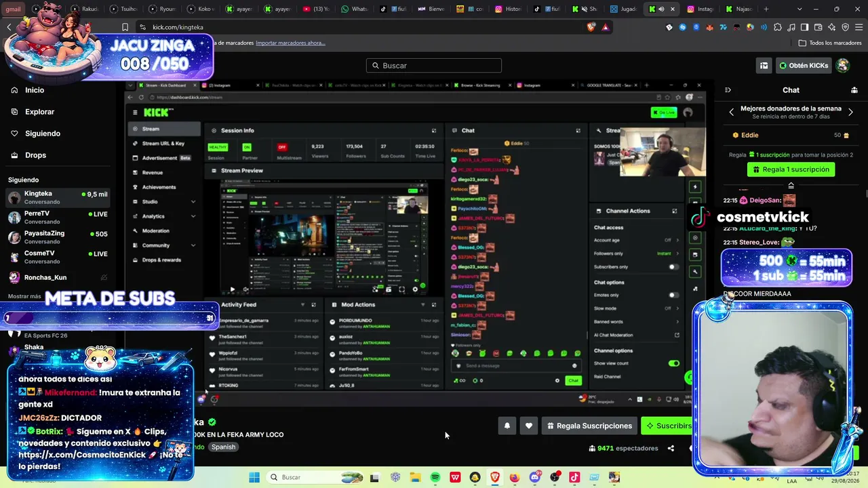Open the Kick profile avatar menu
868x488 pixels.
coord(843,66)
